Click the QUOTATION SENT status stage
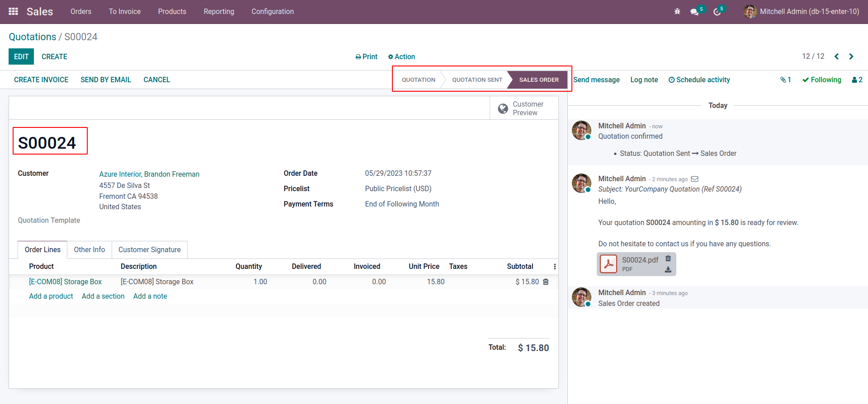 (477, 80)
